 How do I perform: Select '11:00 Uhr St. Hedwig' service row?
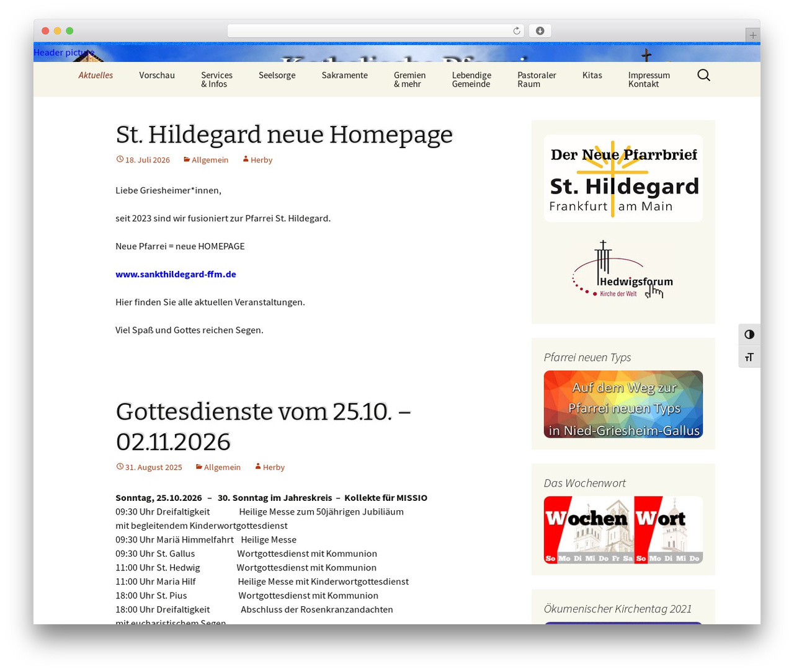point(246,568)
